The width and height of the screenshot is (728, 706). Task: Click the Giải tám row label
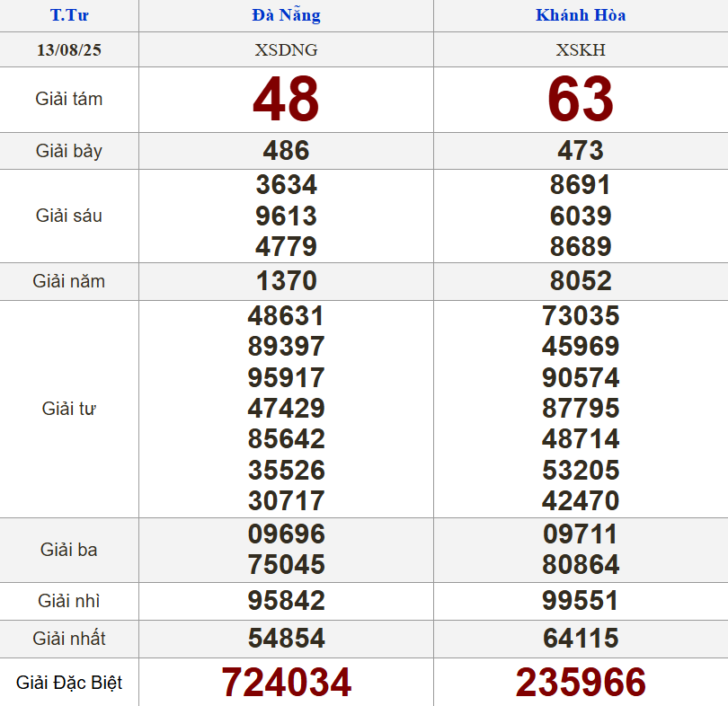pos(69,99)
